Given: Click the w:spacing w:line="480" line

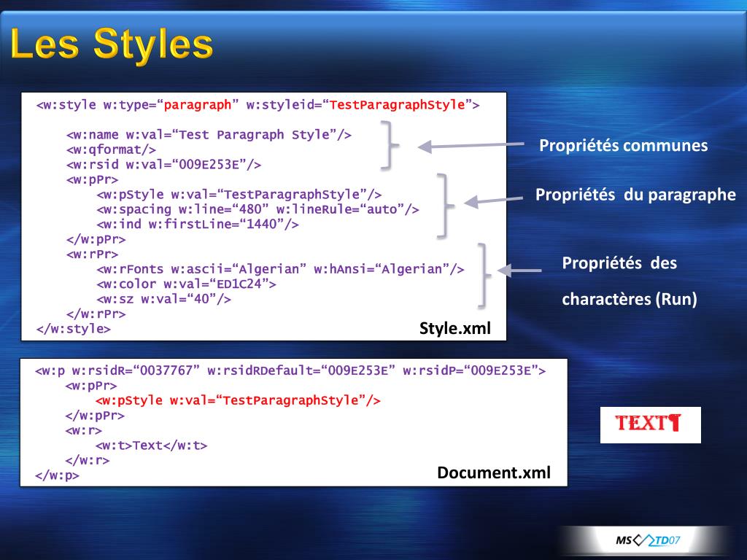Looking at the screenshot, I should tap(258, 209).
